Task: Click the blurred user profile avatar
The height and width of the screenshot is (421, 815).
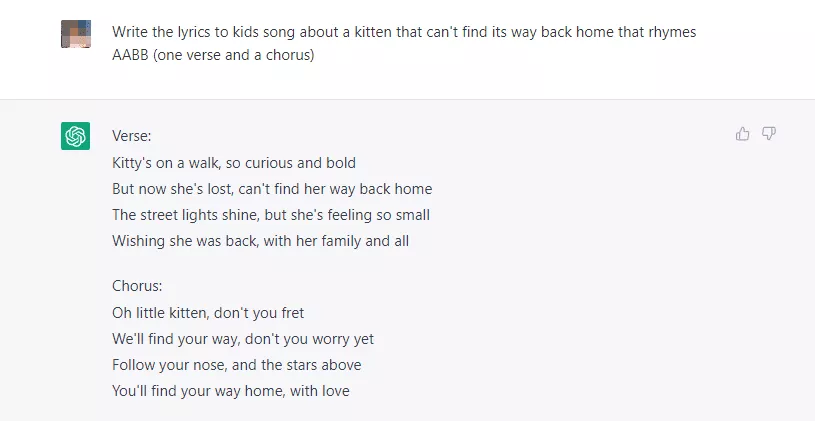Action: pyautogui.click(x=76, y=34)
